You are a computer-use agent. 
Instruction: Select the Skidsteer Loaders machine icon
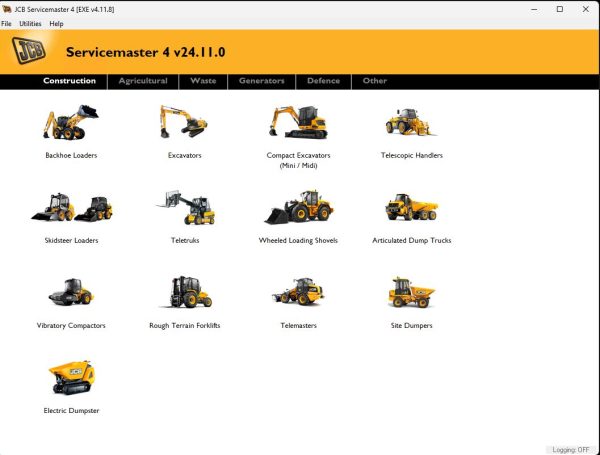click(72, 207)
